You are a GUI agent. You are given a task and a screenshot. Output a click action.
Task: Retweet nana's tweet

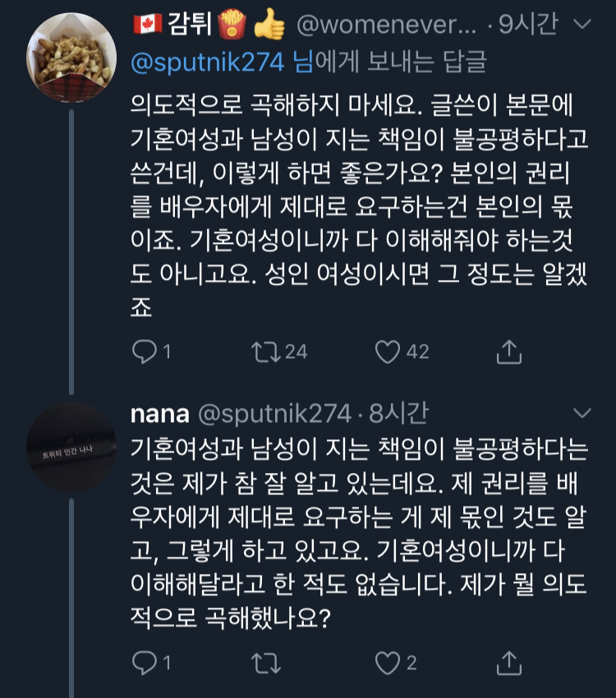click(x=264, y=662)
